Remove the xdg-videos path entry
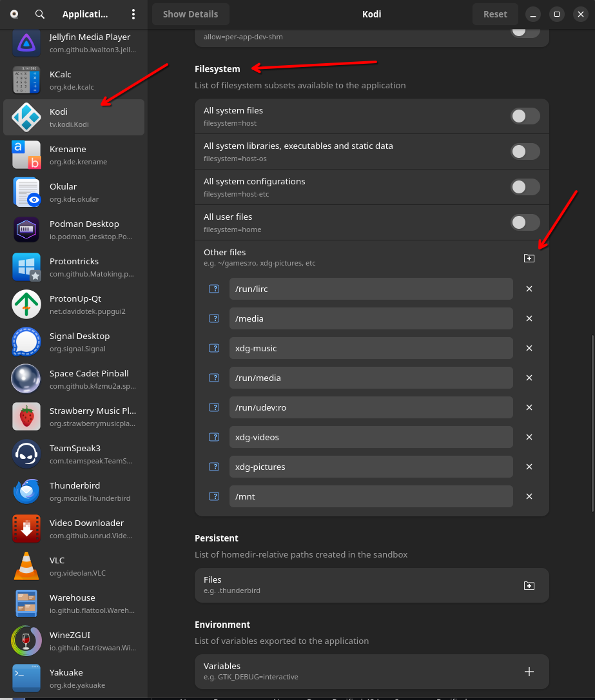This screenshot has width=595, height=700. pyautogui.click(x=529, y=437)
